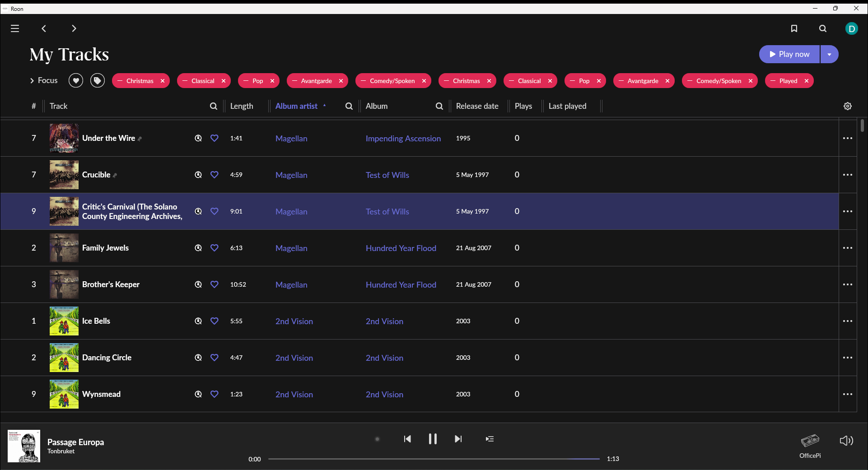This screenshot has height=470, width=868.
Task: Open the bookmarks icon
Action: coord(794,28)
